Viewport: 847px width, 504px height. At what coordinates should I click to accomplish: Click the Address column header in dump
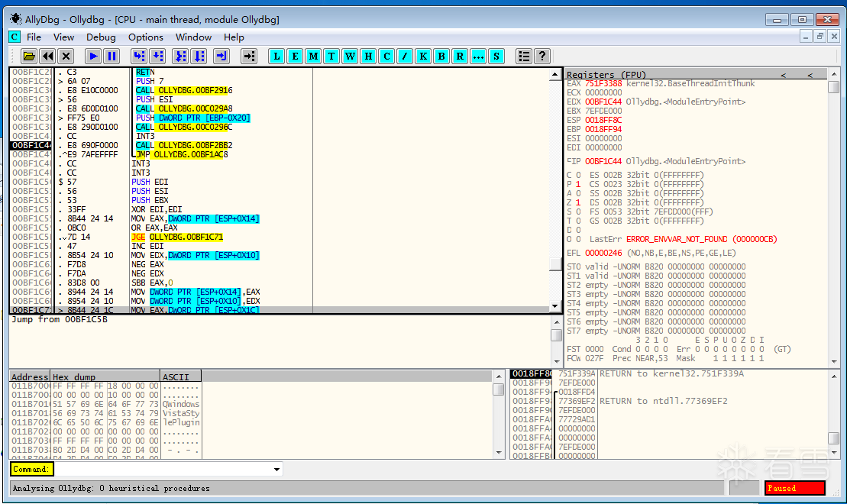(x=30, y=376)
